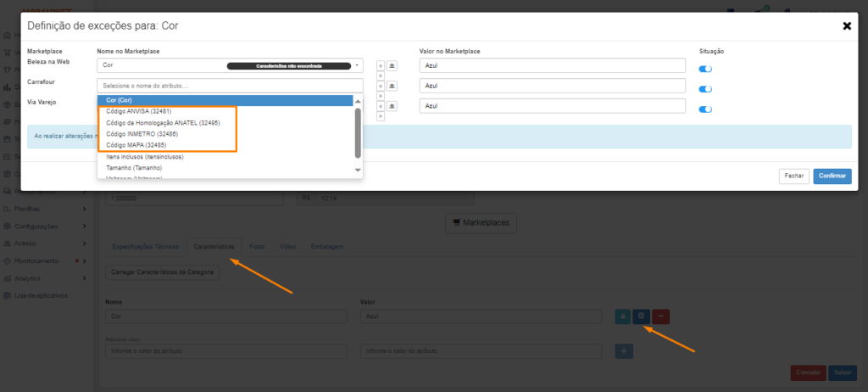Screen dimensions: 868x392
Task: Toggle Situação switch for Carrefour
Action: coord(705,89)
